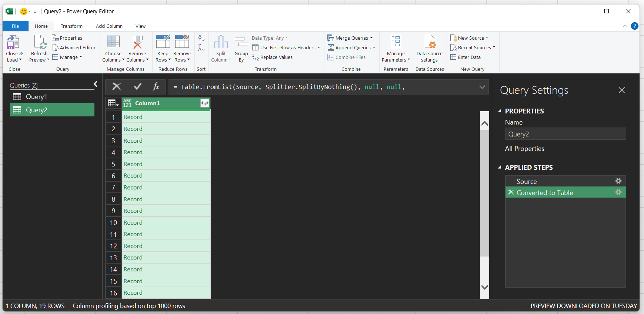Click the Record link in row 10

pyautogui.click(x=133, y=223)
